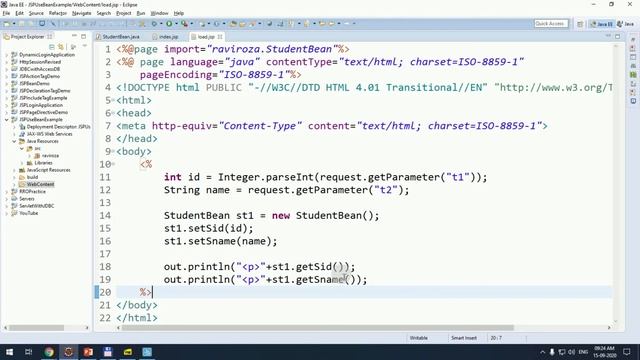Collapse code fold on line 10
640x360 pixels.
coord(113,164)
